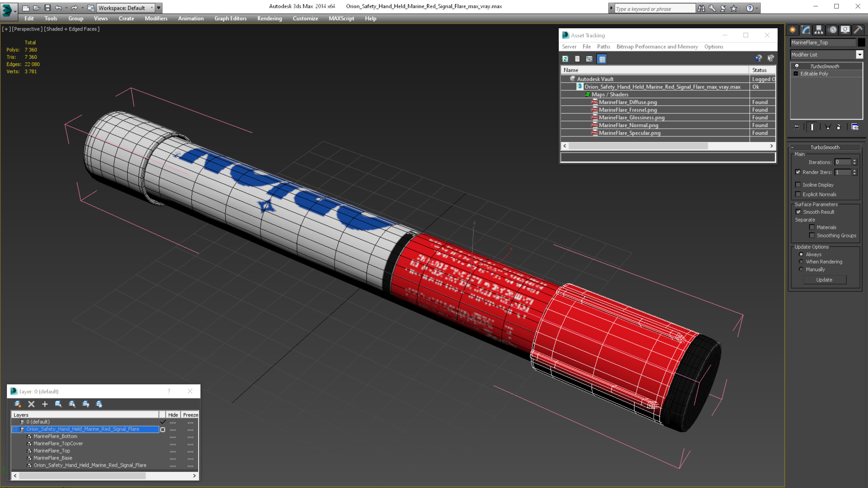Open the Display panel tab
This screenshot has width=868, height=488.
845,30
